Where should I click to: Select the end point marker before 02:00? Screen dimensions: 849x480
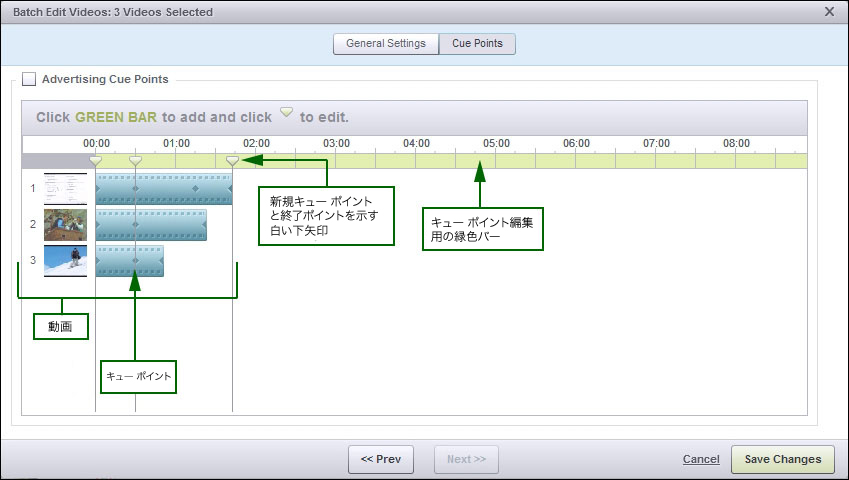pyautogui.click(x=232, y=161)
